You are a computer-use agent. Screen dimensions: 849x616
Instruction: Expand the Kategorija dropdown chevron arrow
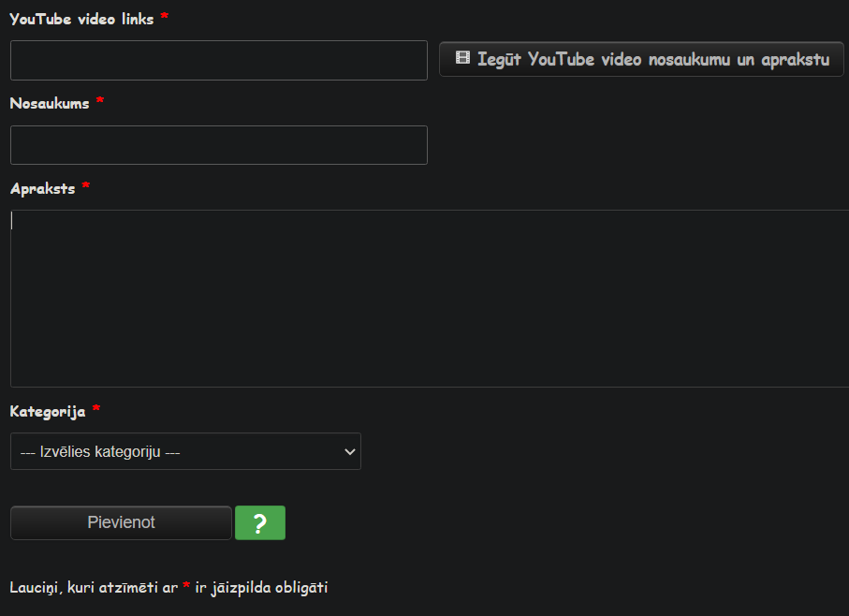pyautogui.click(x=350, y=451)
